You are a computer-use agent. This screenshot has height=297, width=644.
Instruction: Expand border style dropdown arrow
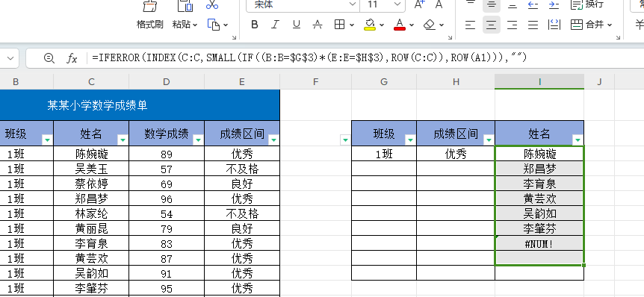[x=352, y=25]
